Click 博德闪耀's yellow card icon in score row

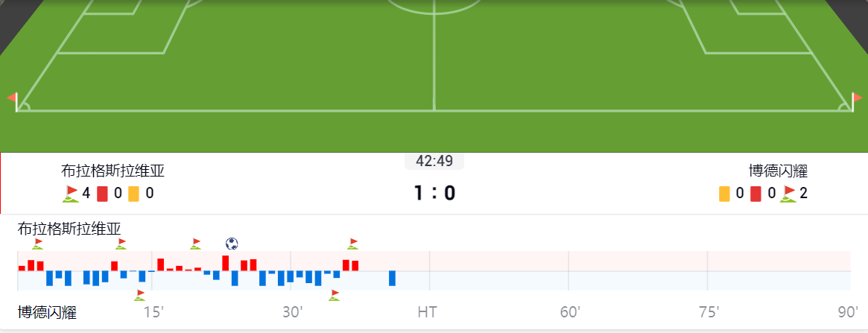tap(724, 194)
